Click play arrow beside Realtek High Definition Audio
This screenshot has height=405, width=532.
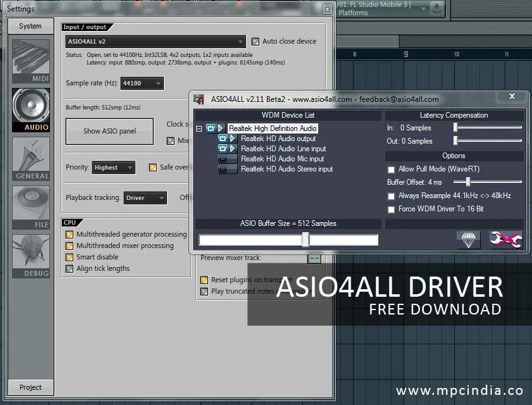pos(220,128)
